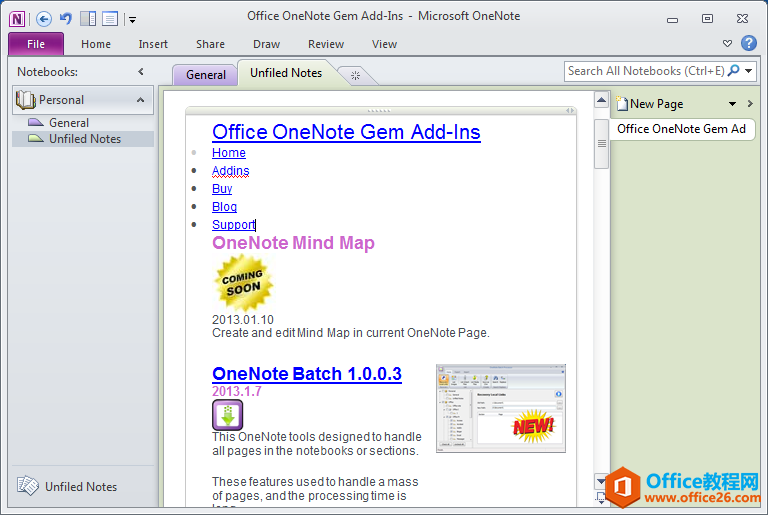Minimize the ribbon with the heart-shaped arrow

pyautogui.click(x=727, y=44)
